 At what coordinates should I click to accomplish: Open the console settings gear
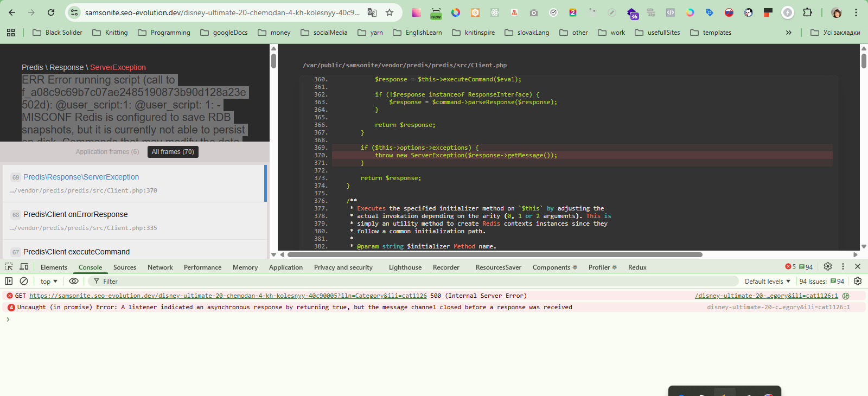click(858, 281)
